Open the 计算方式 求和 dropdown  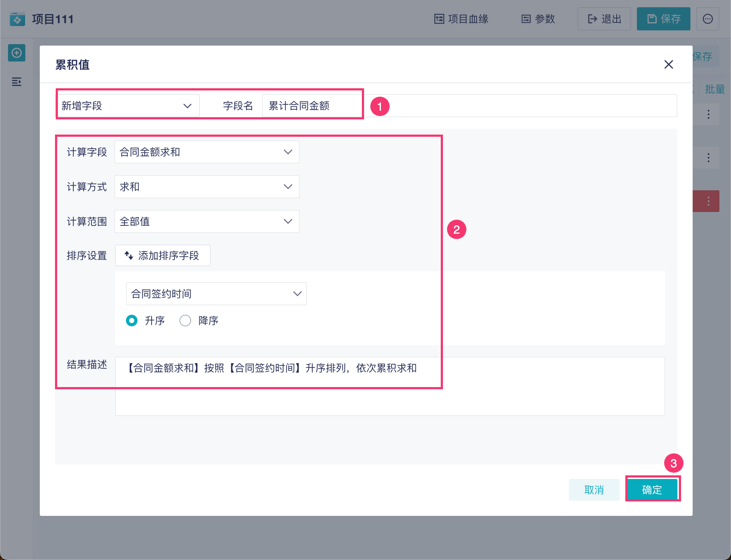[x=207, y=187]
